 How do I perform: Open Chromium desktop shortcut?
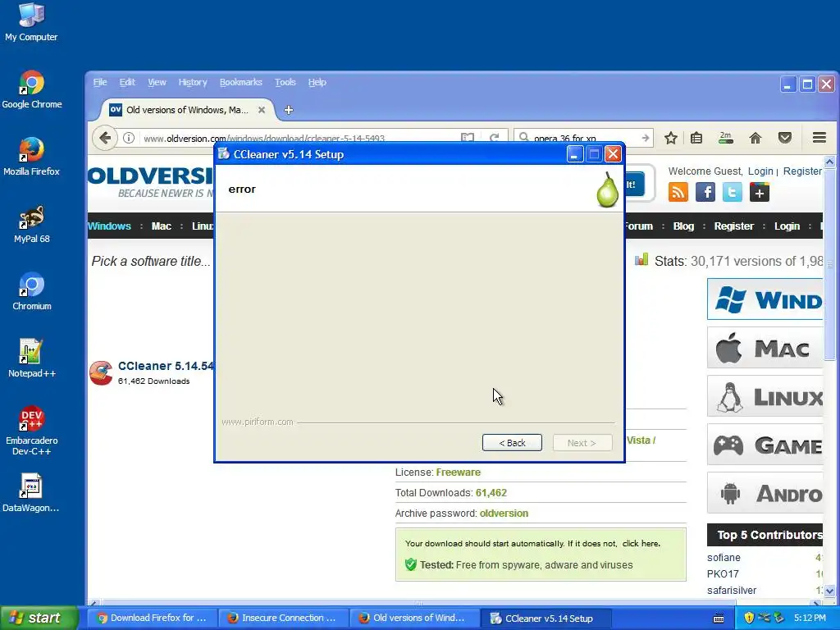coord(32,292)
